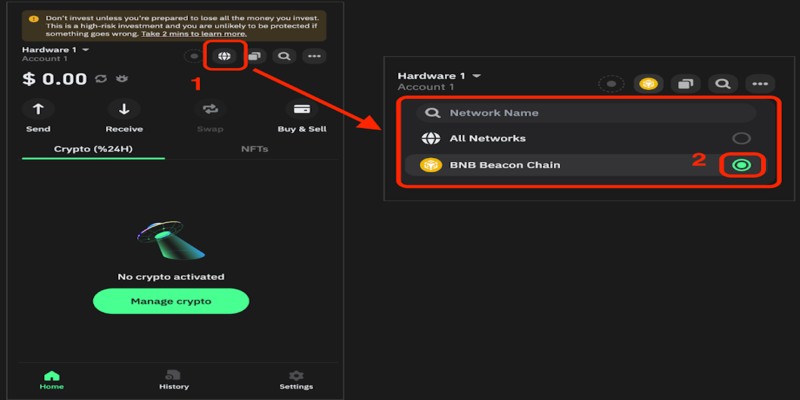Screen dimensions: 800x400
Task: Click the cards icon in right panel toolbar
Action: 685,84
